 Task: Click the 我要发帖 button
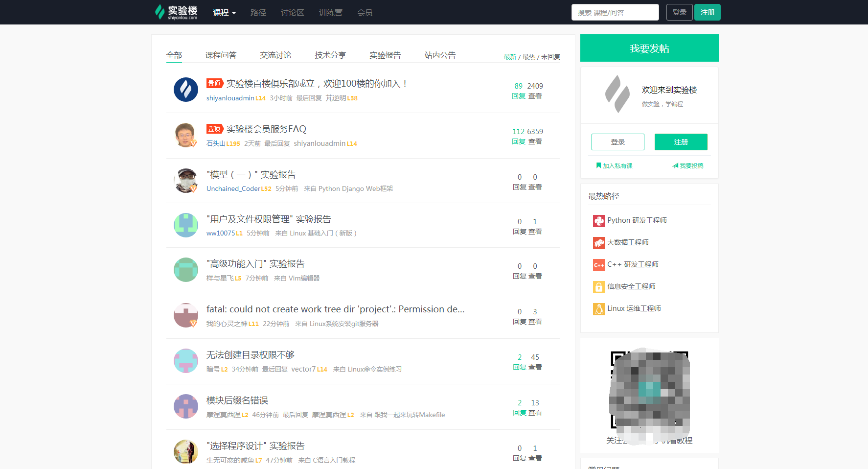pos(649,48)
